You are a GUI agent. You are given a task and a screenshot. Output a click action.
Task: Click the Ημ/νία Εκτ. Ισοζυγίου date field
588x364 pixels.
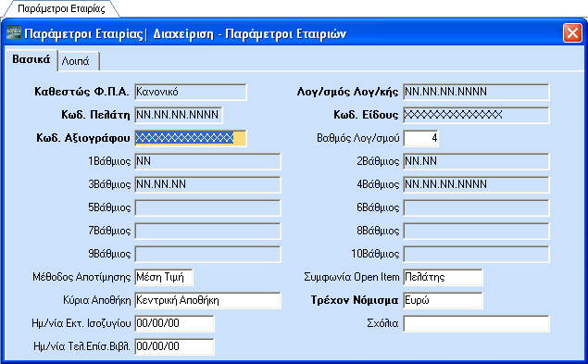coord(174,323)
